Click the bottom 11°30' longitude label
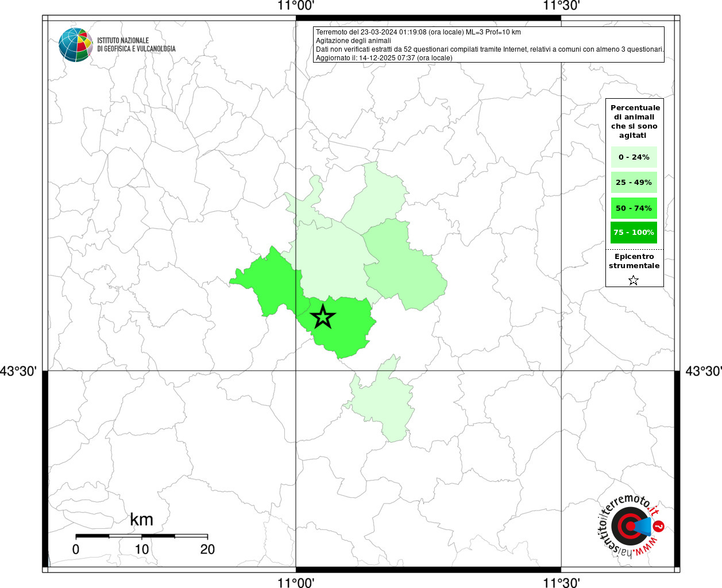This screenshot has width=722, height=588. pos(561,582)
